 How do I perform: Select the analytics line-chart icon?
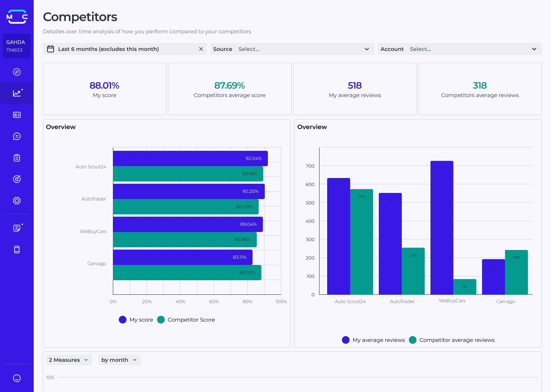click(16, 93)
